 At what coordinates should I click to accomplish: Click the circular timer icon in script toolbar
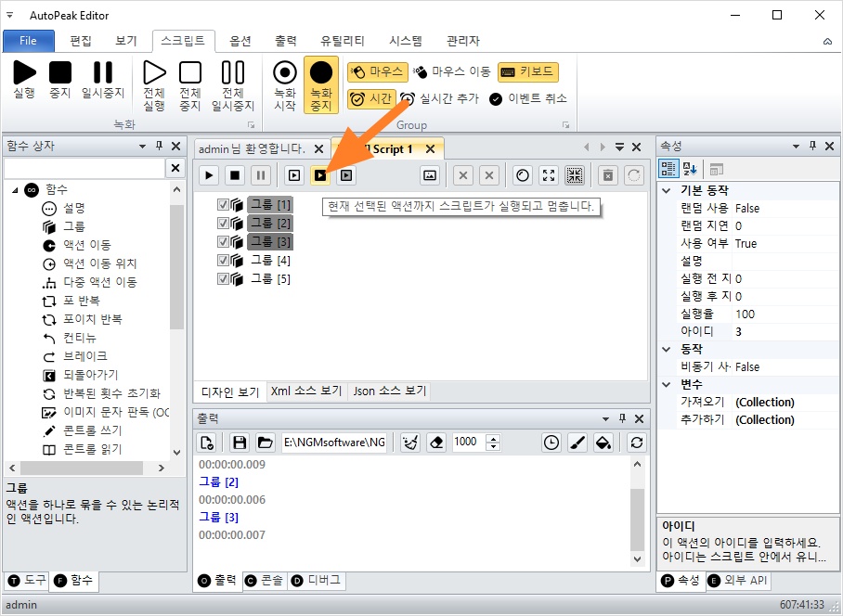pos(523,175)
